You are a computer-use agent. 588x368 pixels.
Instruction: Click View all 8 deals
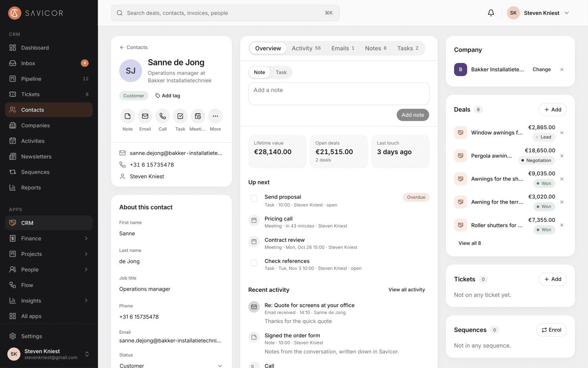pyautogui.click(x=470, y=243)
